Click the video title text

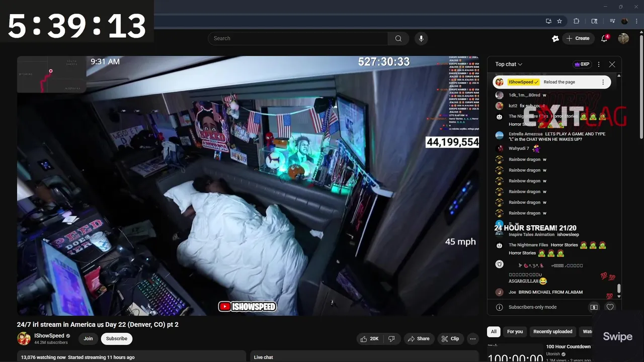coord(98,325)
